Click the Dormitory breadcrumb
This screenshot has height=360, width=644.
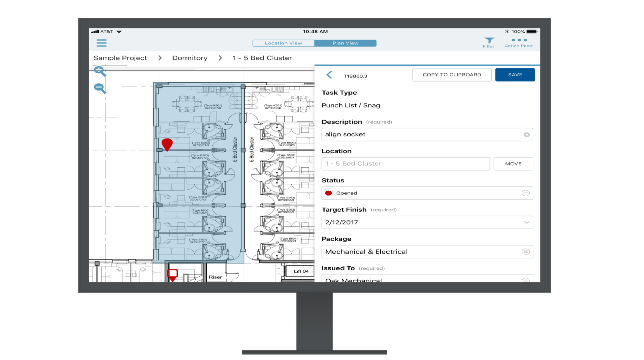[190, 58]
